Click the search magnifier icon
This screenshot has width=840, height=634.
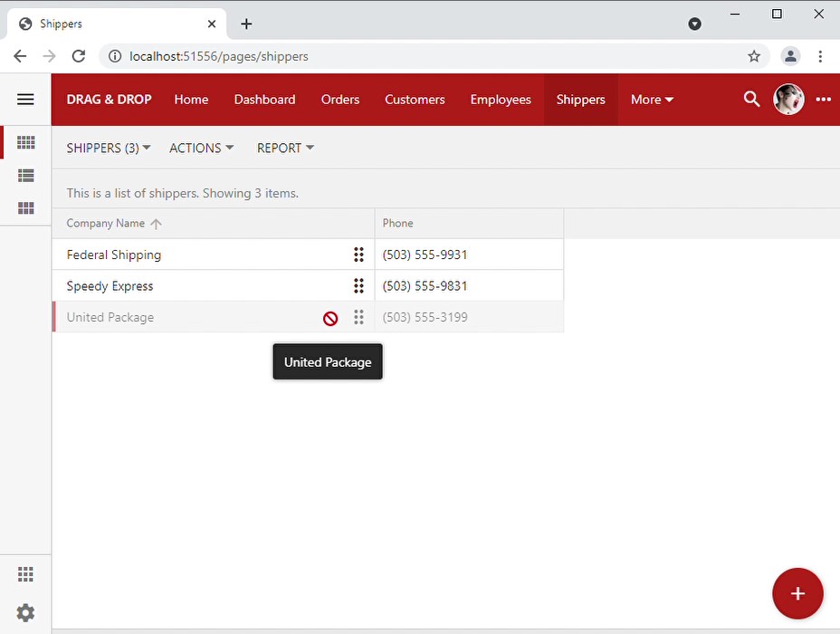tap(751, 100)
